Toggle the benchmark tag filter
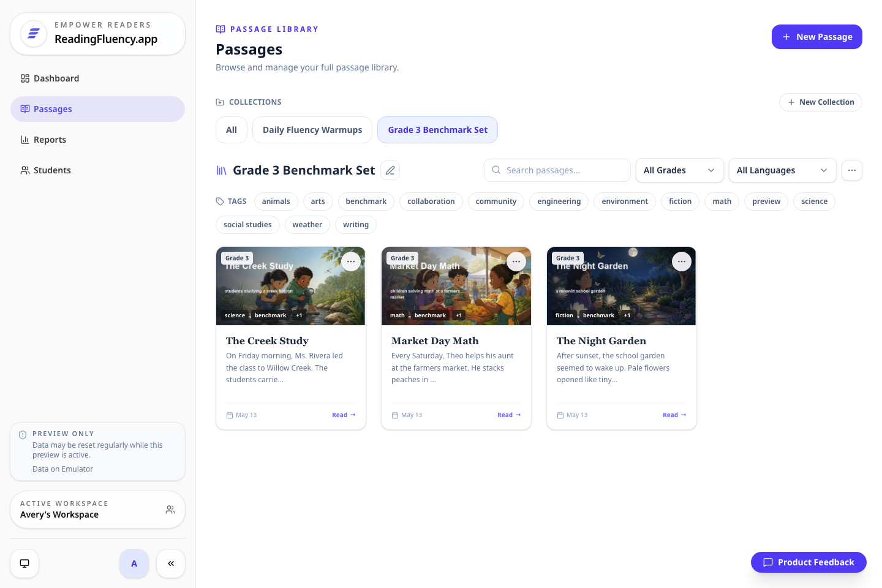The height and width of the screenshot is (588, 882). tap(366, 202)
